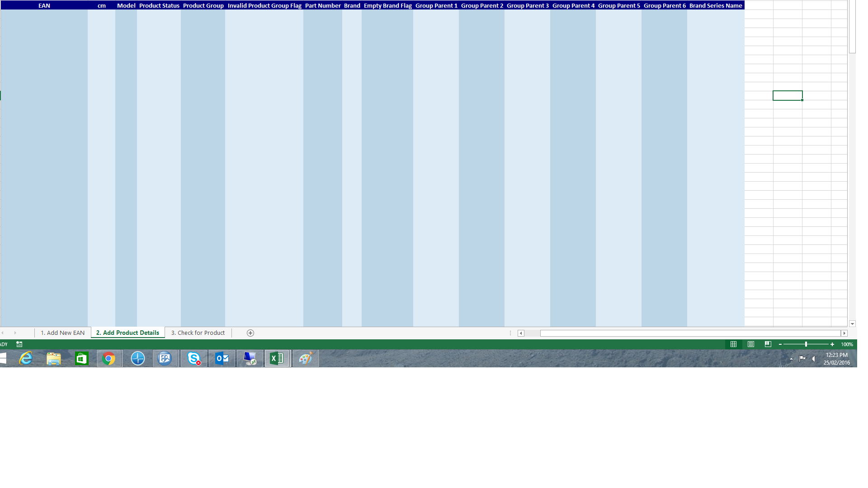Click the clock in the system tray

click(x=836, y=358)
